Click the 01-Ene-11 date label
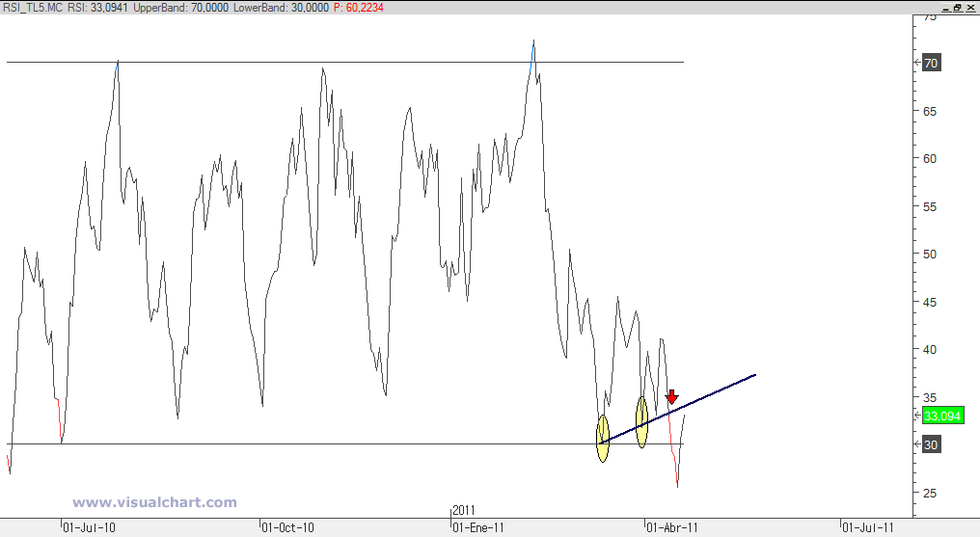This screenshot has width=980, height=537. click(478, 527)
